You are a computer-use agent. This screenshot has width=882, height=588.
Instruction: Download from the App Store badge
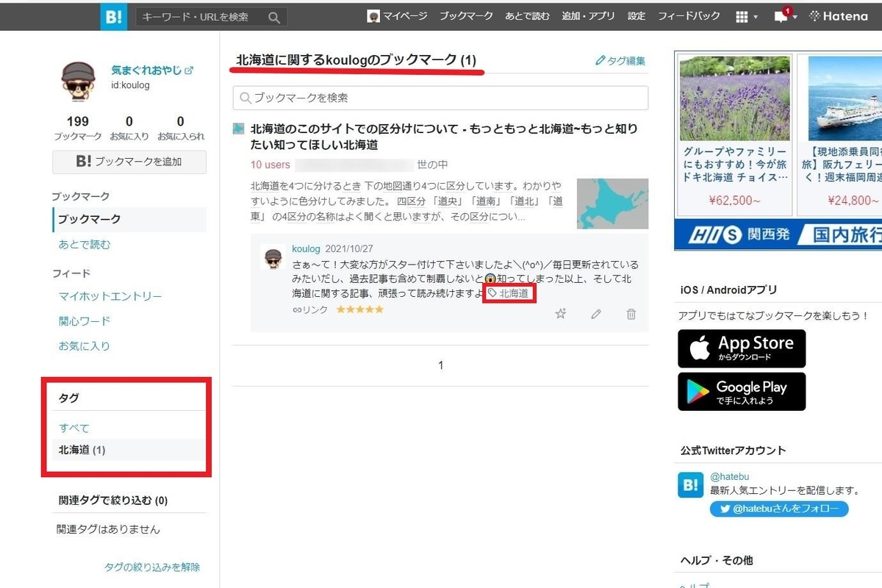[742, 348]
